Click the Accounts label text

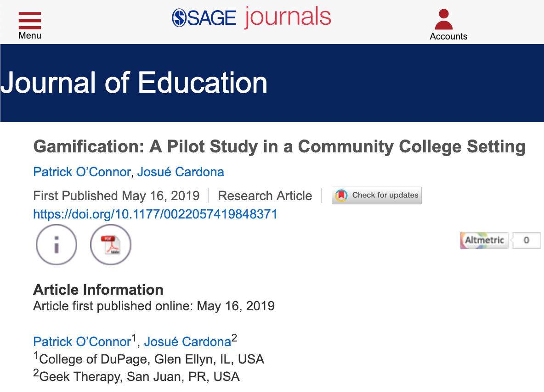click(x=448, y=36)
